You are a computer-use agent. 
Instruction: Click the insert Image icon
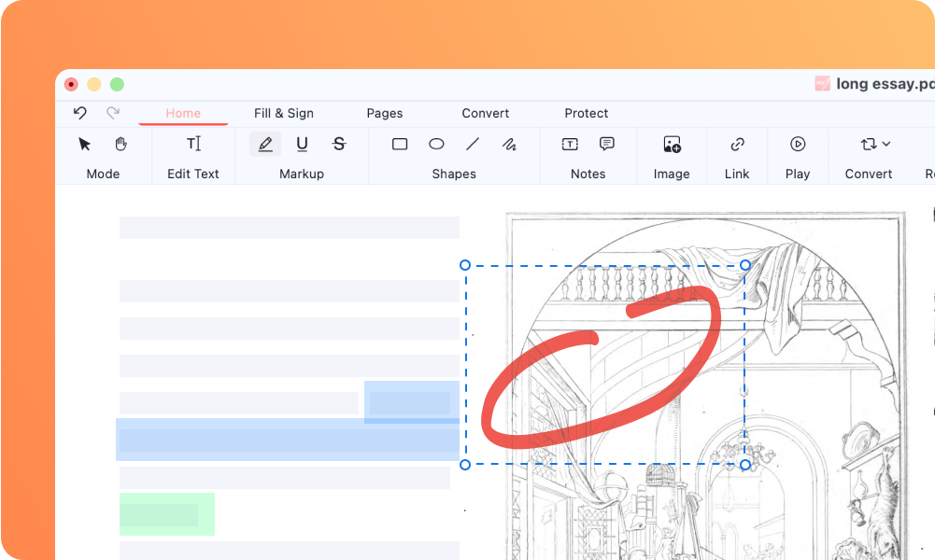pyautogui.click(x=672, y=144)
